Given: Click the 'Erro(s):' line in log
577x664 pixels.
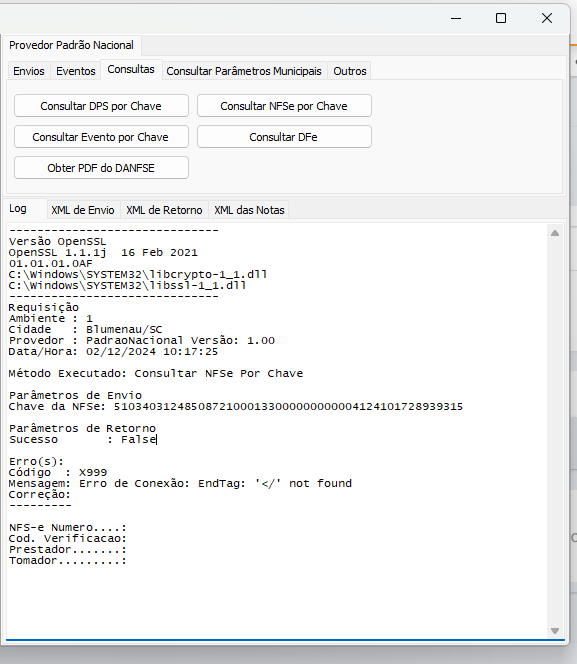Looking at the screenshot, I should [x=36, y=462].
